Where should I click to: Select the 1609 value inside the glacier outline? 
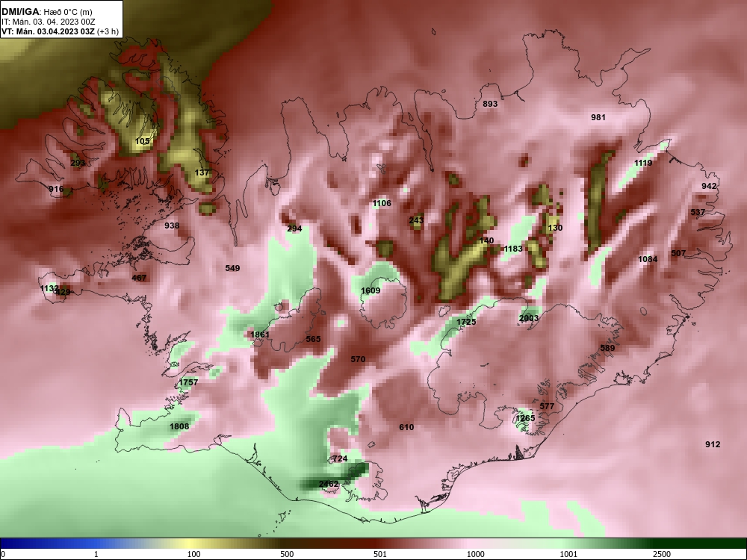[x=371, y=290]
